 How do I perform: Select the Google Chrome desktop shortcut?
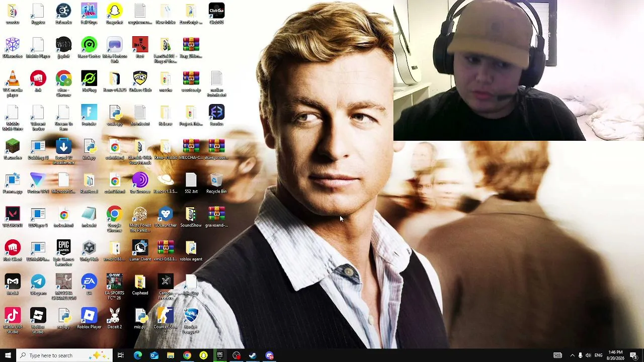tap(115, 219)
